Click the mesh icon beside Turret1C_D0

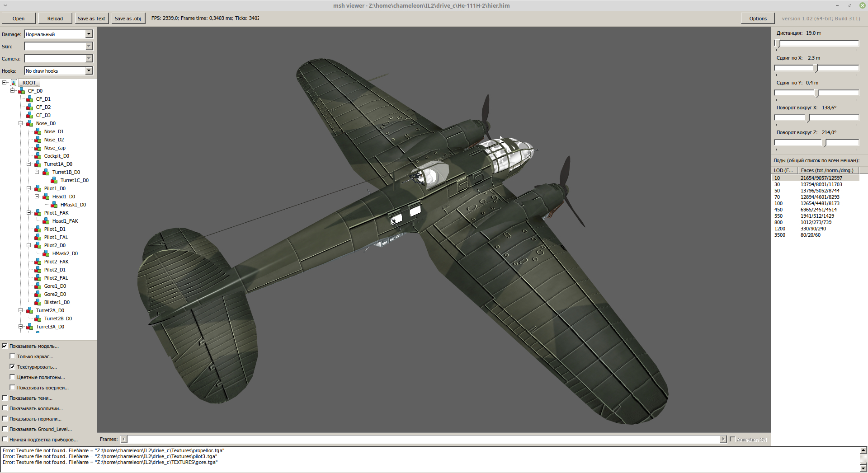[54, 180]
